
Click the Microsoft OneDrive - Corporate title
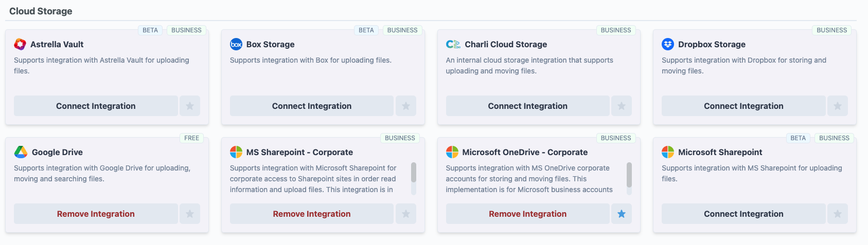(525, 152)
